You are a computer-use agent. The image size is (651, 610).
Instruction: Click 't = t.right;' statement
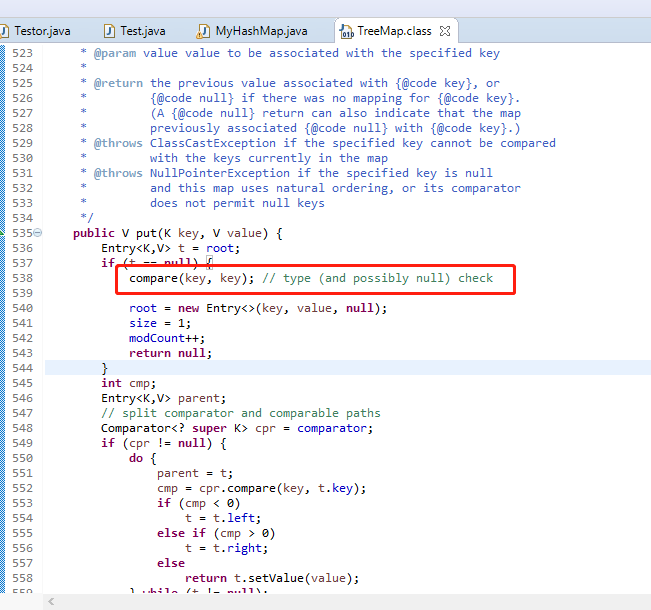227,548
